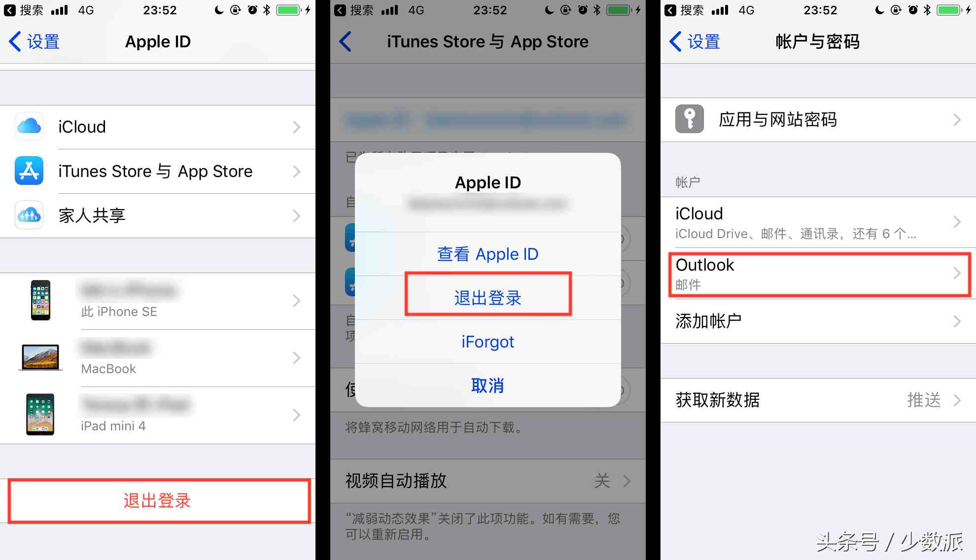Tap iForgot link in the Apple ID dialog
The width and height of the screenshot is (976, 560).
pyautogui.click(x=488, y=342)
